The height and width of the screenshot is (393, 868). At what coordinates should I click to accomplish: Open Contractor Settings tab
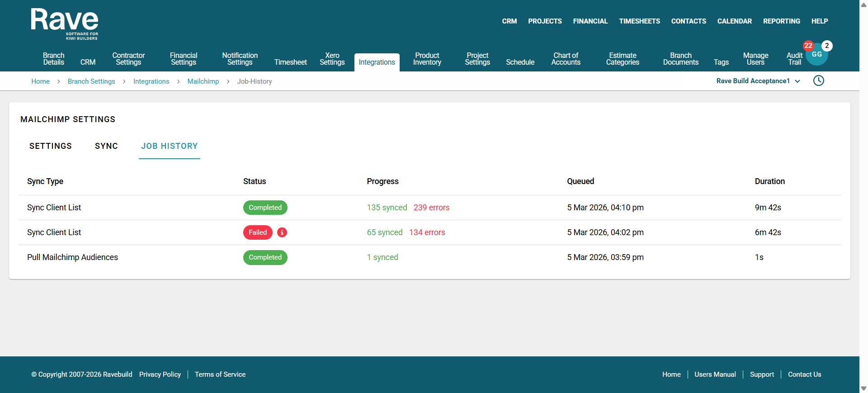pos(128,59)
